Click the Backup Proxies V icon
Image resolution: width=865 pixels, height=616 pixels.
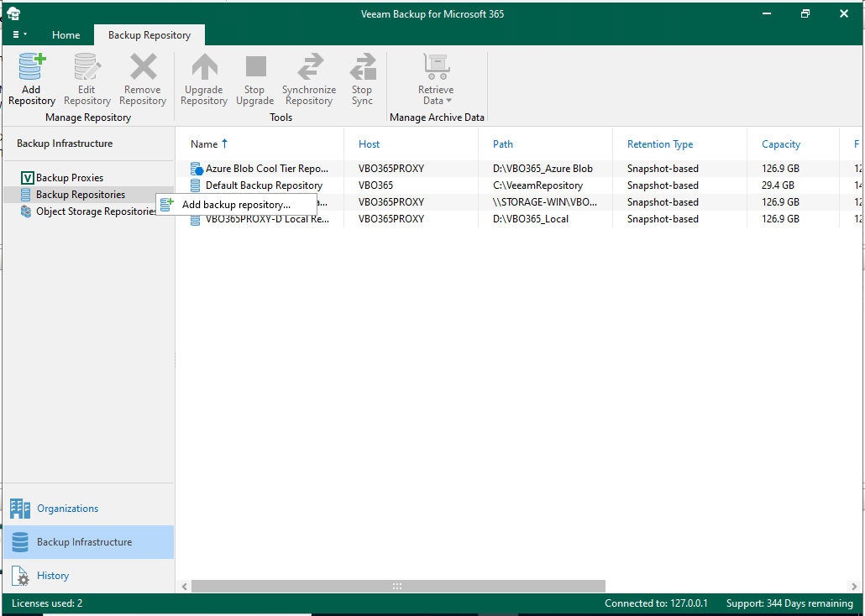click(27, 178)
